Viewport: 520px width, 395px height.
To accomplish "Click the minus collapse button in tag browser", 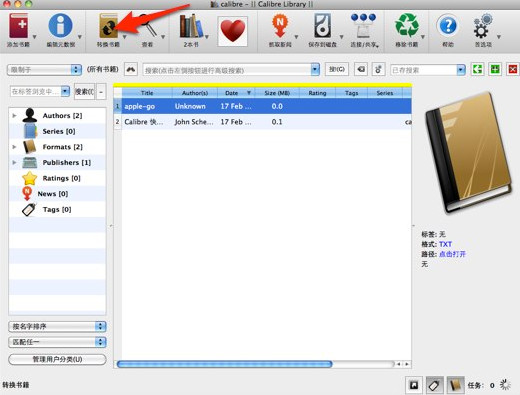I will point(101,91).
